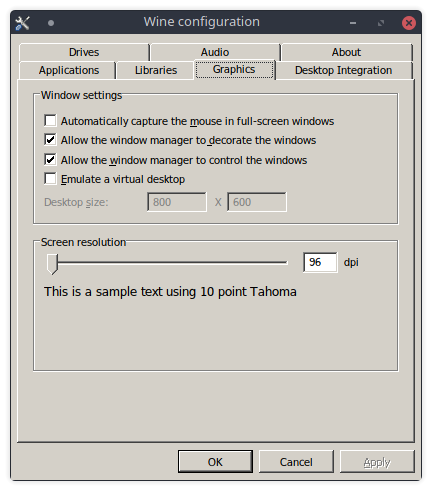Switch to the Drives tab
Screen dimensions: 432x491
[84, 52]
